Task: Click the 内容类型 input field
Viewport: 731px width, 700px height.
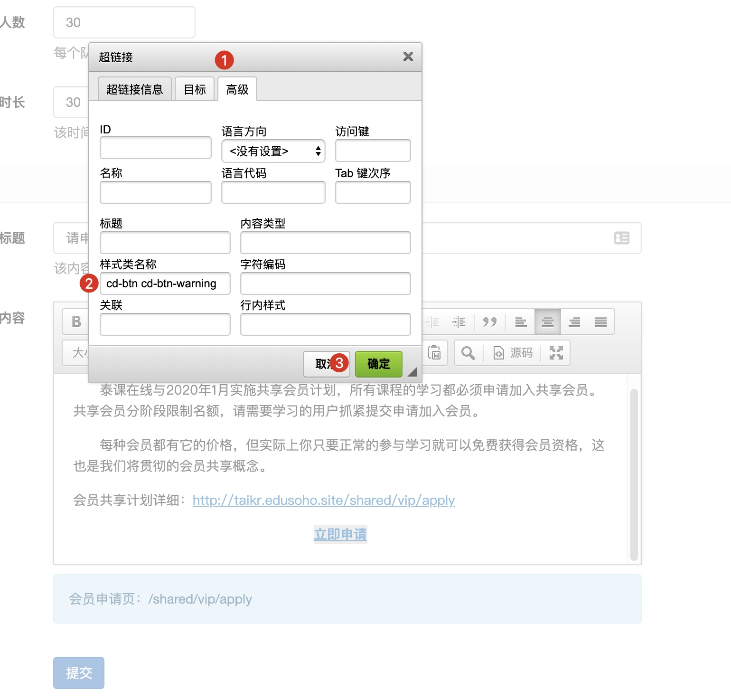Action: coord(326,243)
